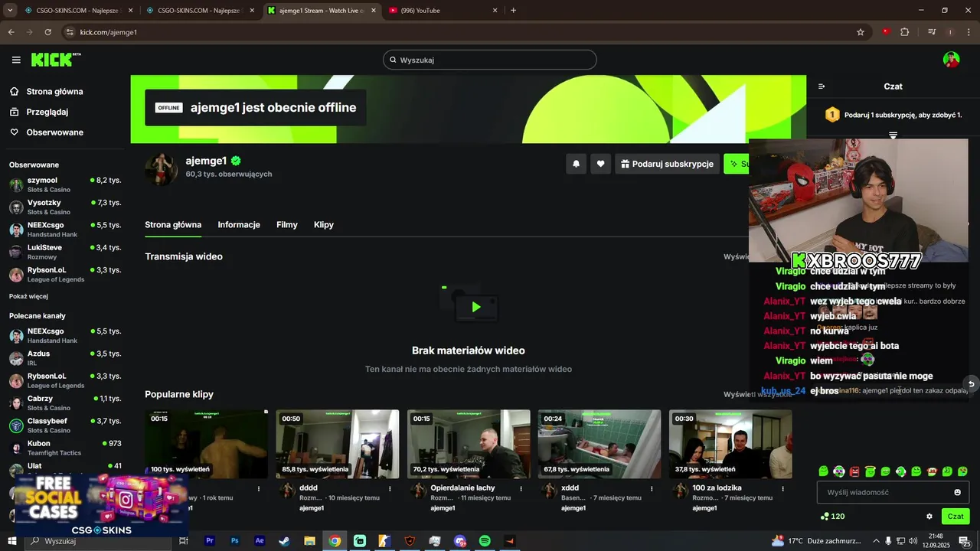Image resolution: width=980 pixels, height=551 pixels.
Task: Open Chrome extensions puzzle icon
Action: [x=905, y=32]
